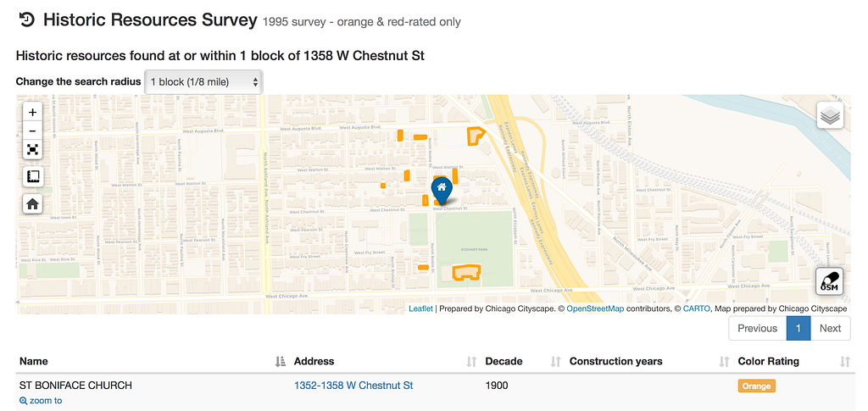Sort by Color Rating column
868x411 pixels.
844,362
